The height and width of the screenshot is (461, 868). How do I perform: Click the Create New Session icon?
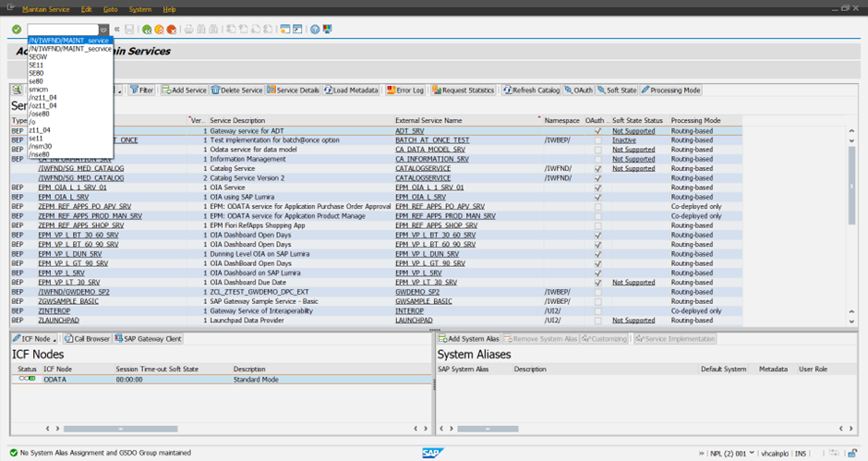[x=285, y=30]
